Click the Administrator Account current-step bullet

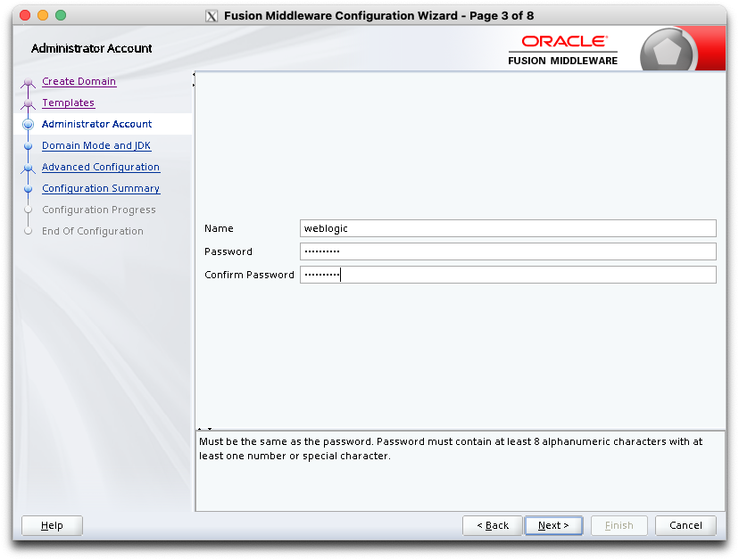coord(28,124)
